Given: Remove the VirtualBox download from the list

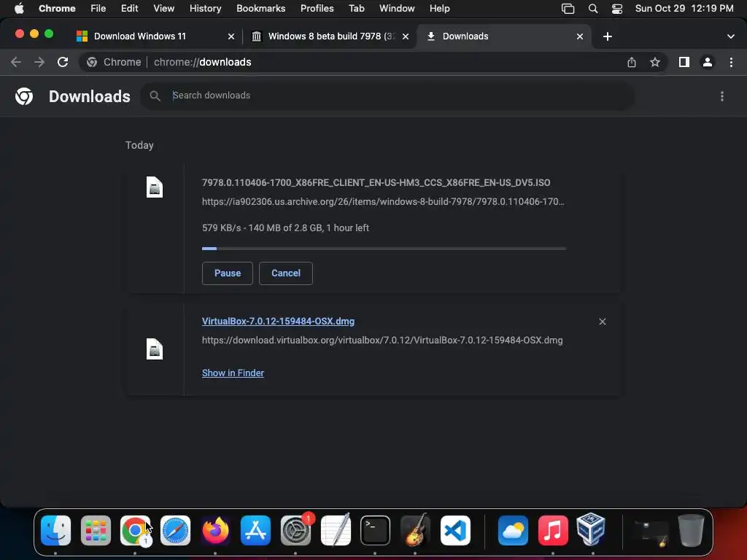Looking at the screenshot, I should tap(602, 322).
